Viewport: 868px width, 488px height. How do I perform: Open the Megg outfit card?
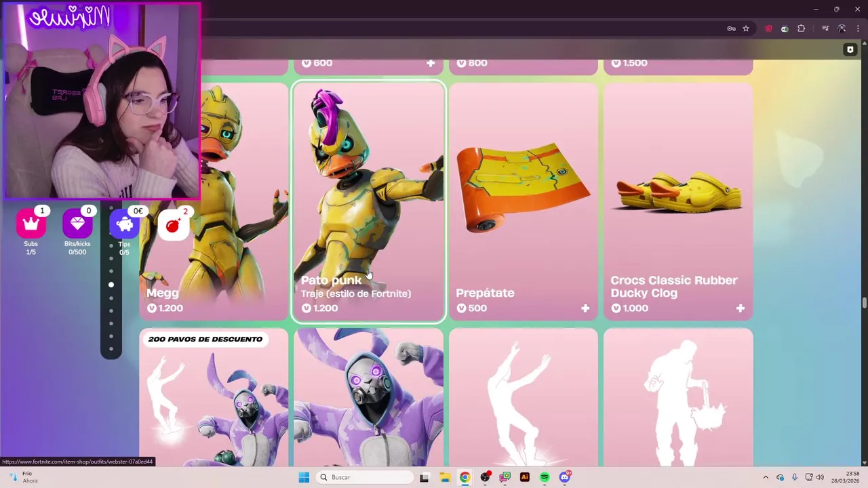point(214,201)
